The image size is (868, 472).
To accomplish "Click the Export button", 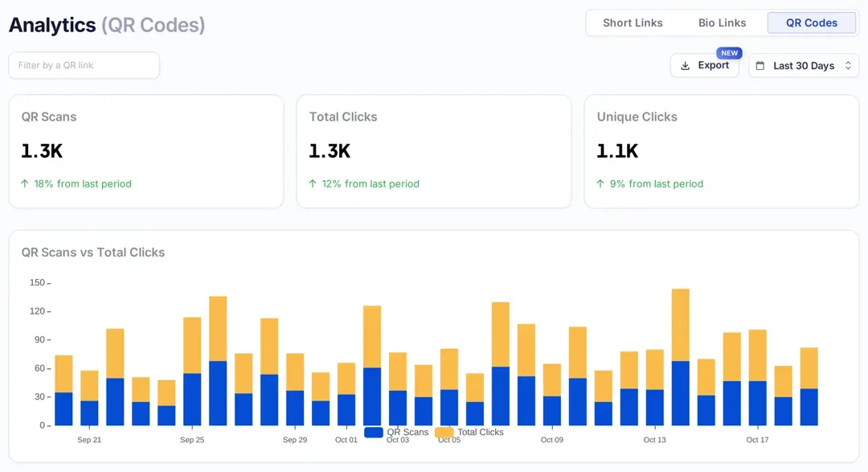I will 704,65.
